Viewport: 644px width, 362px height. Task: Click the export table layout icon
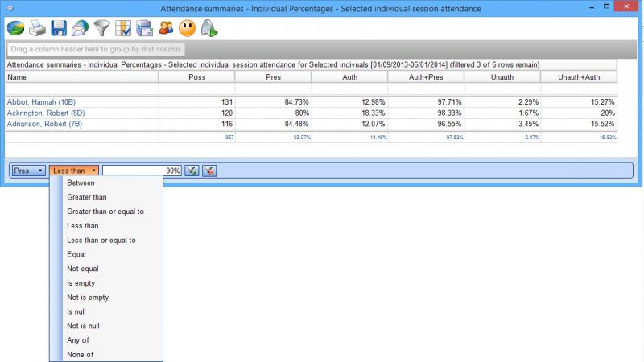144,28
